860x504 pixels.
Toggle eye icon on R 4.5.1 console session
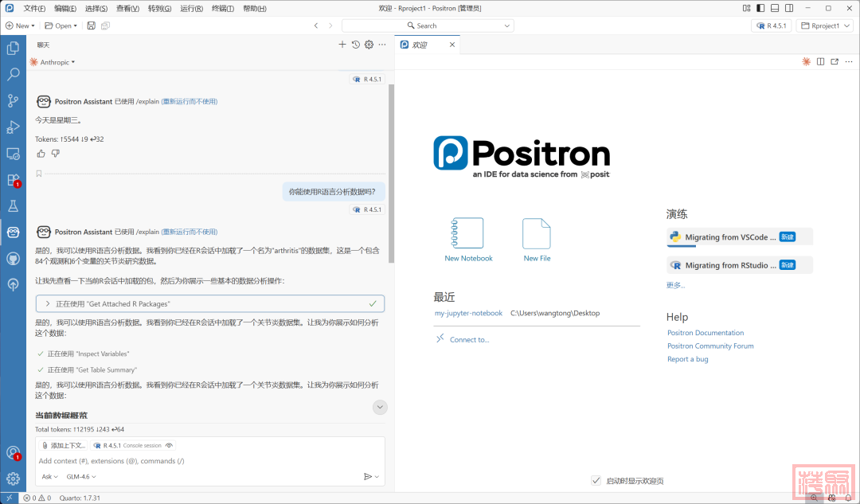click(169, 446)
